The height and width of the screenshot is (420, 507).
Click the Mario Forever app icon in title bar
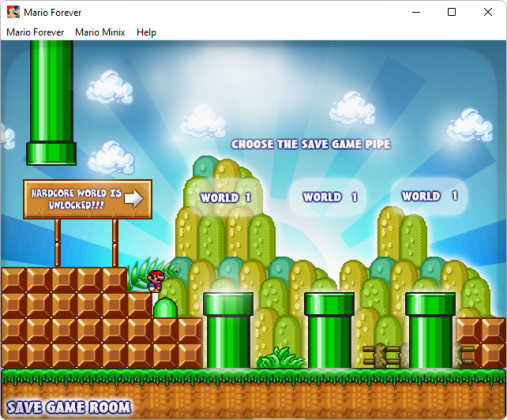[x=13, y=12]
